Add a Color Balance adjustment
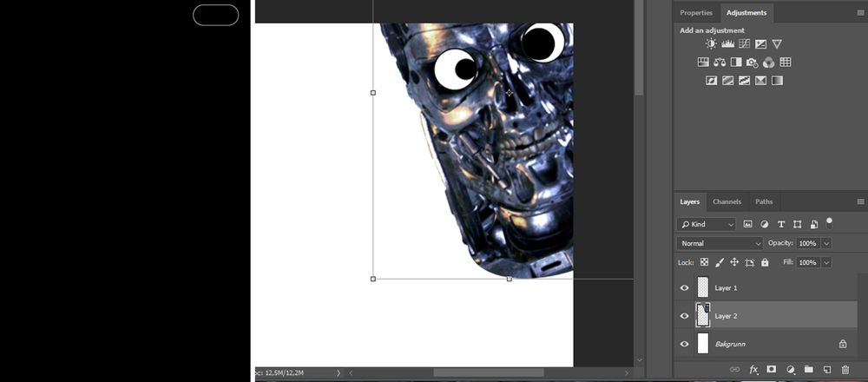 [x=720, y=62]
